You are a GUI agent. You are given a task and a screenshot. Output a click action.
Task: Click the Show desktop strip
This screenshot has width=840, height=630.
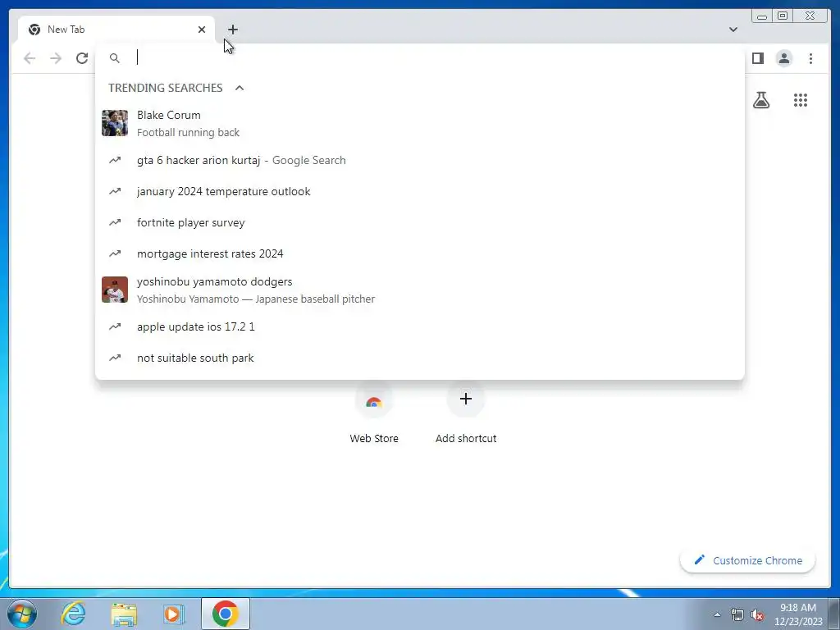(835, 614)
